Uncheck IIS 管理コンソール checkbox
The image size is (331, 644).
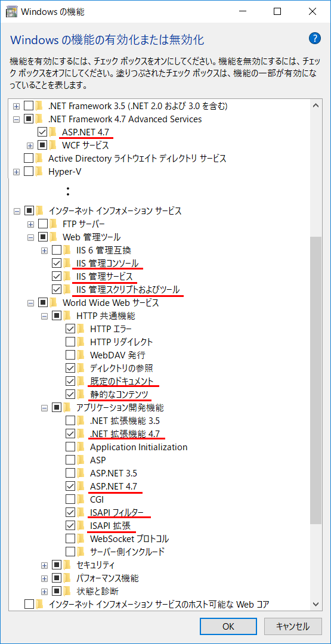(56, 264)
